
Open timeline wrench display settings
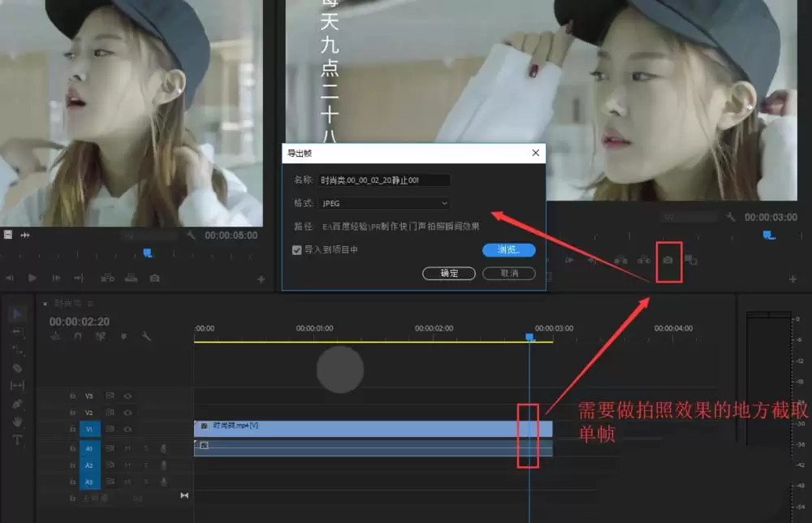click(x=146, y=336)
